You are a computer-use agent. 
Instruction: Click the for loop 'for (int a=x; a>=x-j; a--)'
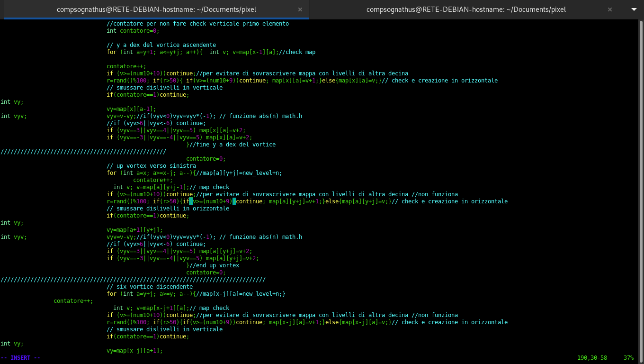[150, 173]
